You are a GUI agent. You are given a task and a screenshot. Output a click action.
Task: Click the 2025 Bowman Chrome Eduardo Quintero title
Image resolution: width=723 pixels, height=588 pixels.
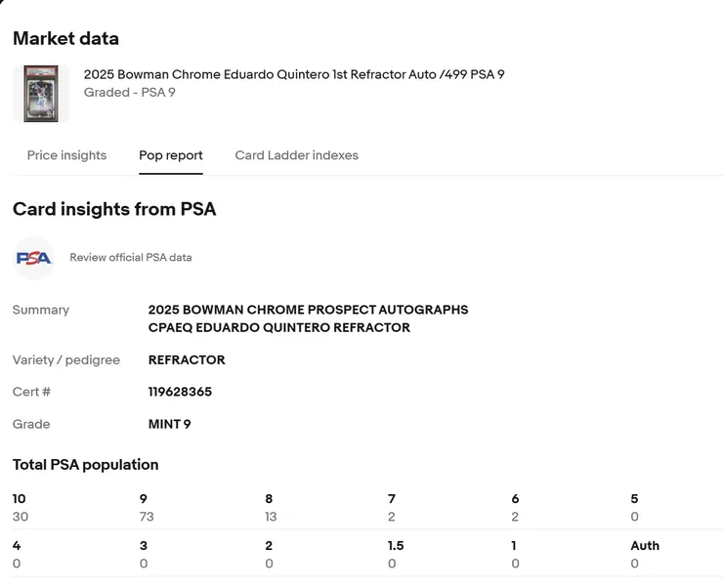294,74
